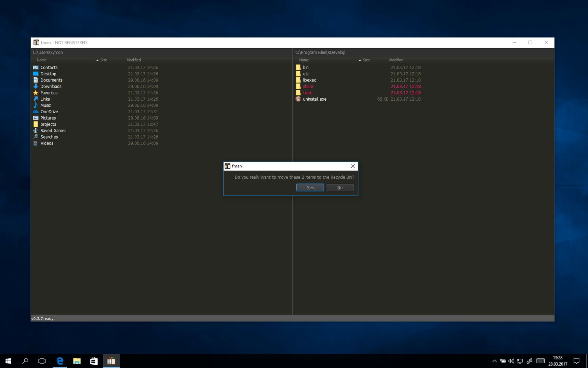588x368 pixels.
Task: Click the projects folder icon
Action: tap(36, 124)
